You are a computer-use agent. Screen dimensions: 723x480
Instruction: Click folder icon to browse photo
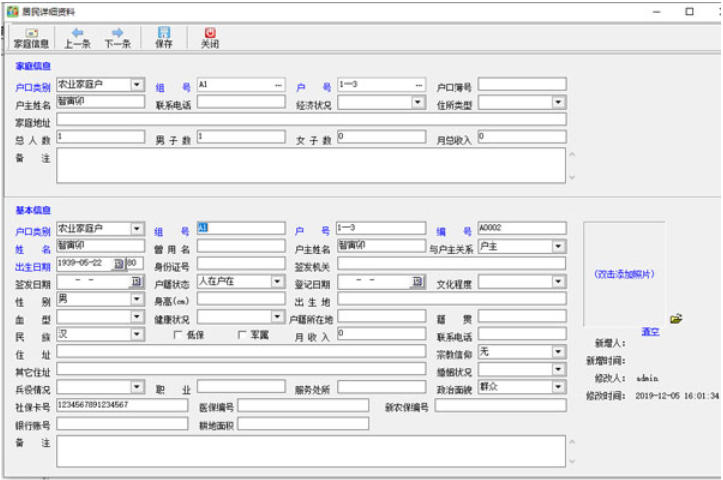pos(676,319)
